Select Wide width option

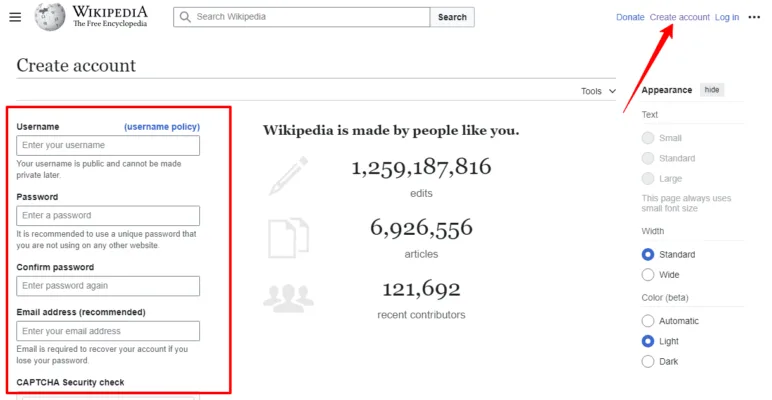click(x=648, y=274)
